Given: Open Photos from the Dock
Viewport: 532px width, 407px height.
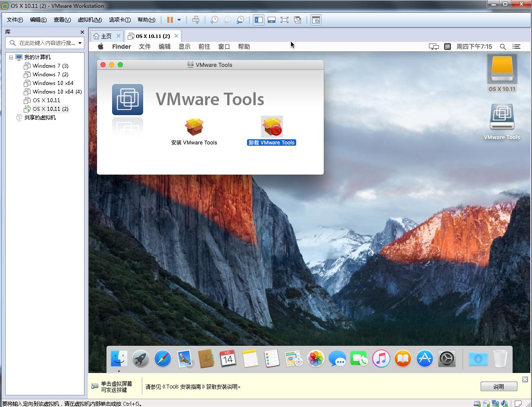Looking at the screenshot, I should pos(316,358).
